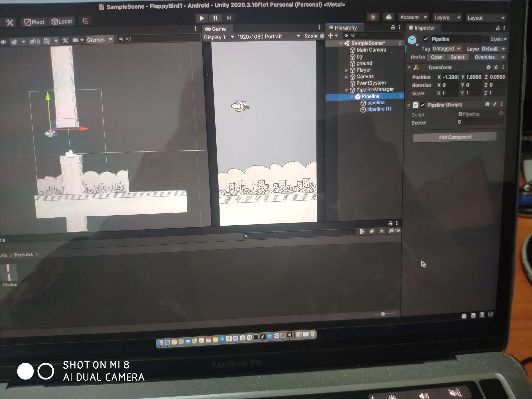Click the prefab Select button
Screen dimensions: 532x399
pyautogui.click(x=457, y=57)
